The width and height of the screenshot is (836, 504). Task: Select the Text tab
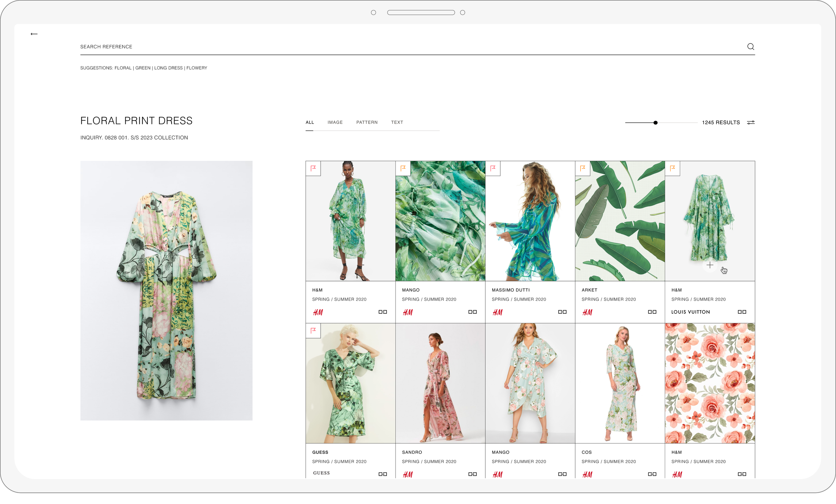point(397,122)
